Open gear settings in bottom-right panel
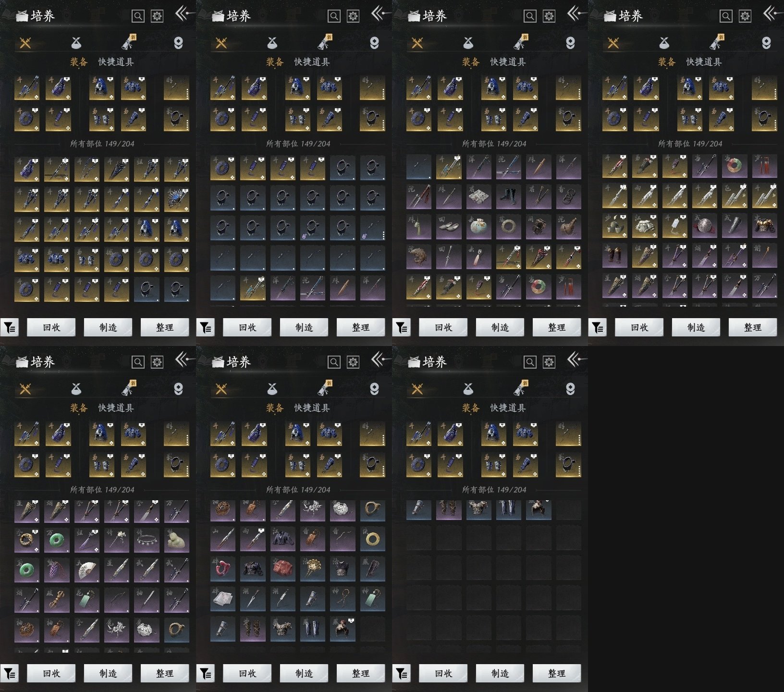 (549, 362)
